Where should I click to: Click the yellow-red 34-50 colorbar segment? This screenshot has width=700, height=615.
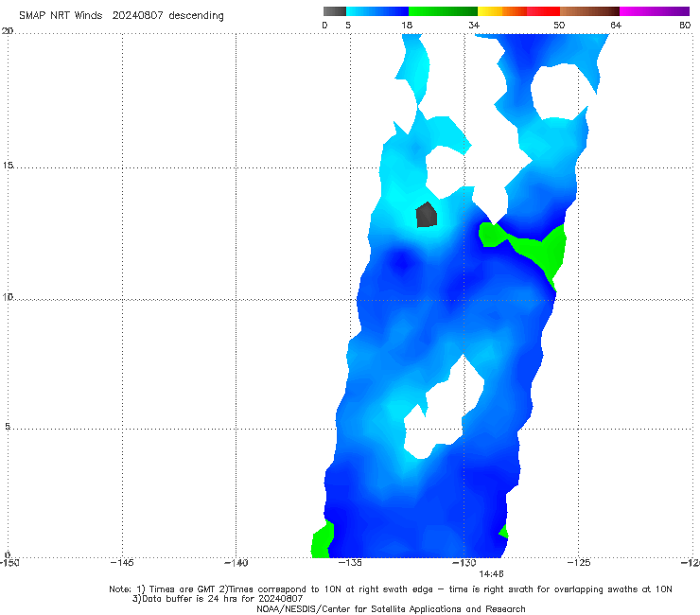click(x=518, y=11)
